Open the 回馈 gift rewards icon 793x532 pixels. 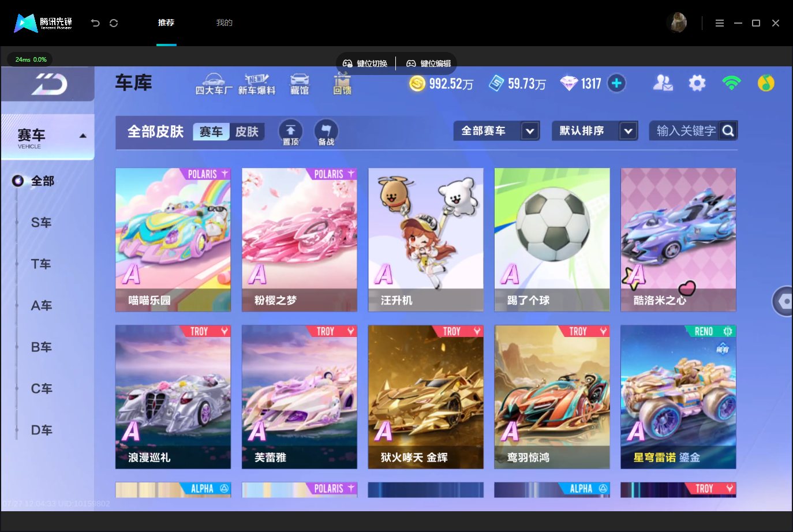342,84
